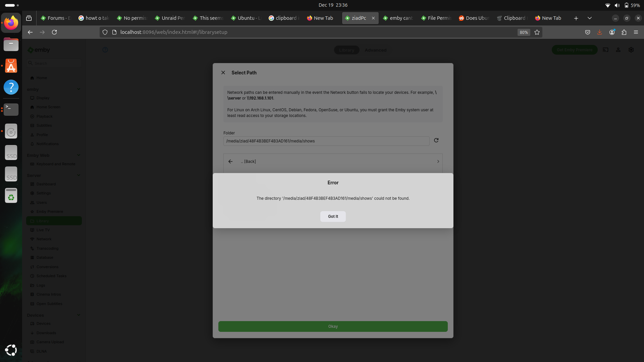
Task: Click the green Okay button
Action: click(333, 326)
